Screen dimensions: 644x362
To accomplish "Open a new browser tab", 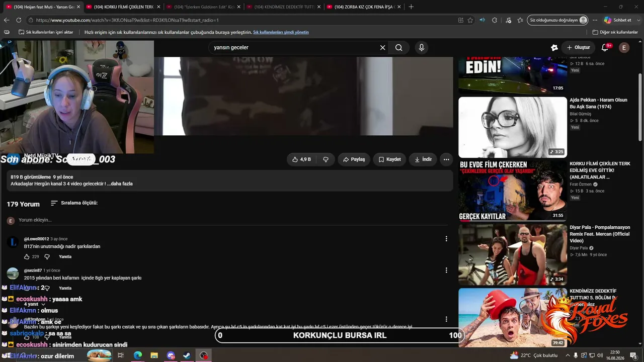I will click(411, 7).
